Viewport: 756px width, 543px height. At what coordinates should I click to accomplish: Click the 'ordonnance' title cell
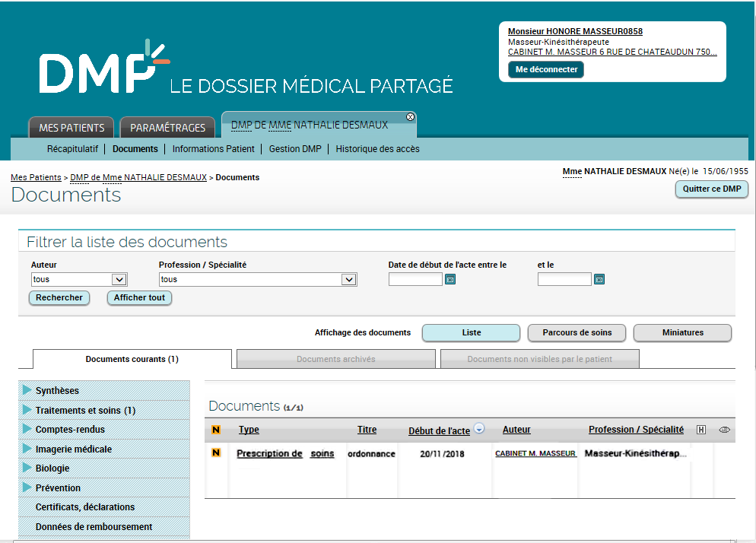[x=371, y=454]
